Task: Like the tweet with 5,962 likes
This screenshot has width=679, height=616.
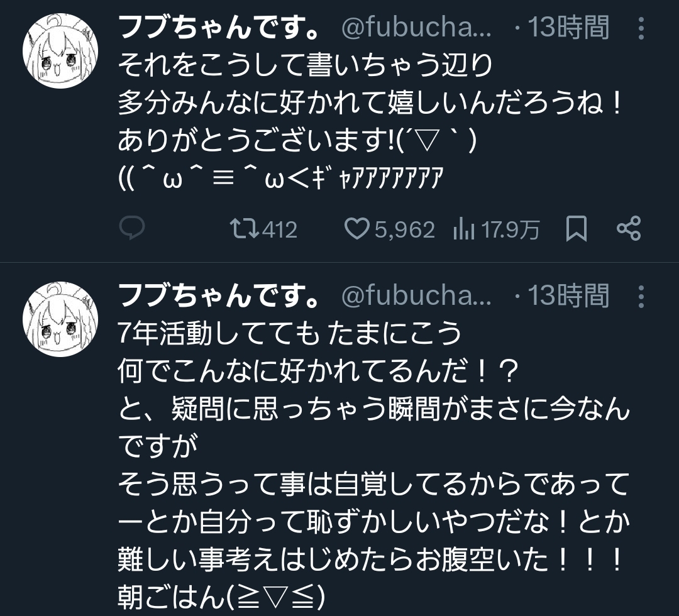Action: (356, 229)
